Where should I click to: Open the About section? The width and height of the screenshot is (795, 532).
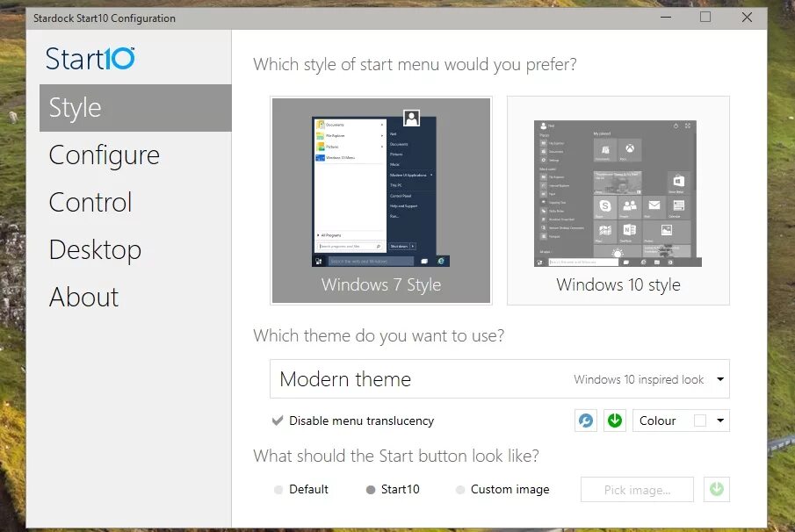point(83,297)
